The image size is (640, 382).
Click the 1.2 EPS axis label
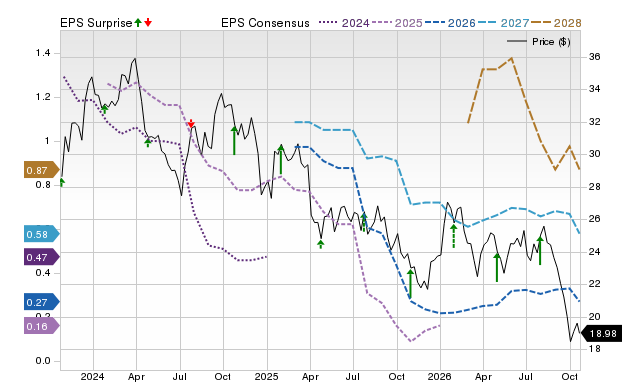[42, 97]
